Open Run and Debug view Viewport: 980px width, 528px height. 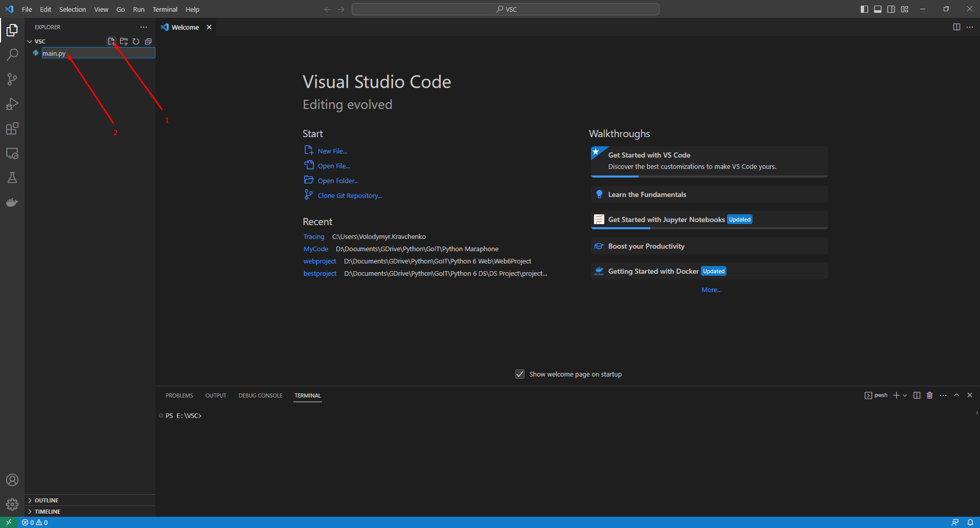coord(12,104)
